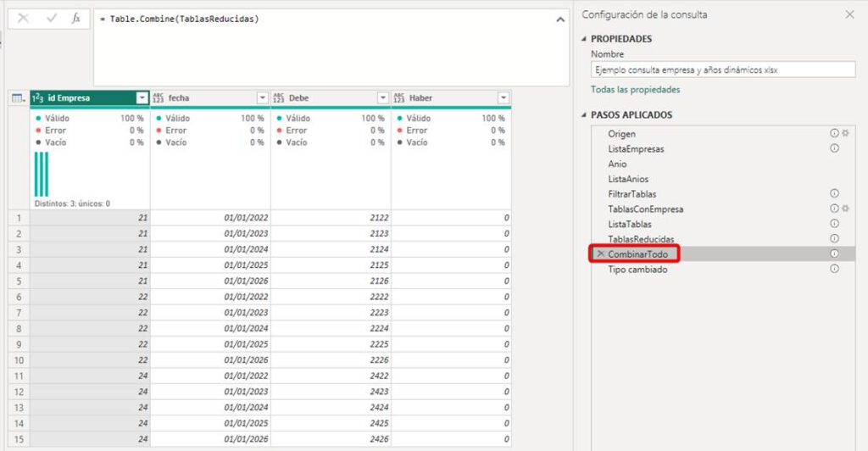Show info icon for ListaEmpresas step
The width and height of the screenshot is (868, 451).
[834, 148]
